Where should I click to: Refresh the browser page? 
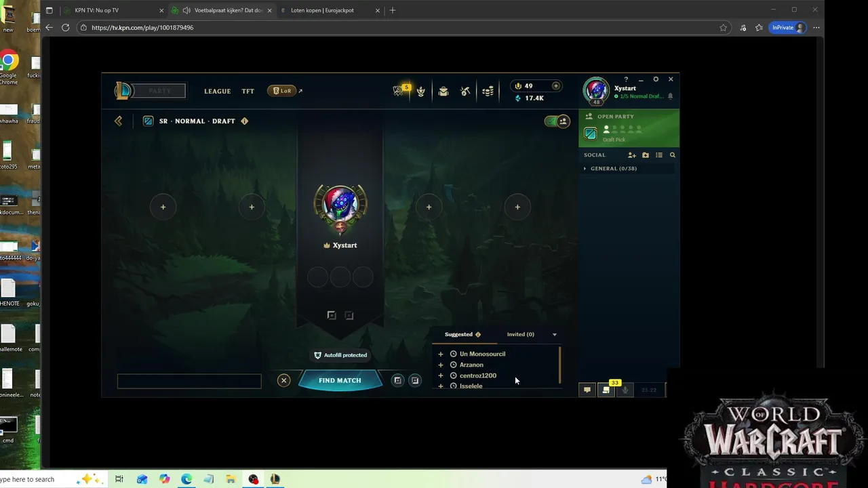coord(65,28)
